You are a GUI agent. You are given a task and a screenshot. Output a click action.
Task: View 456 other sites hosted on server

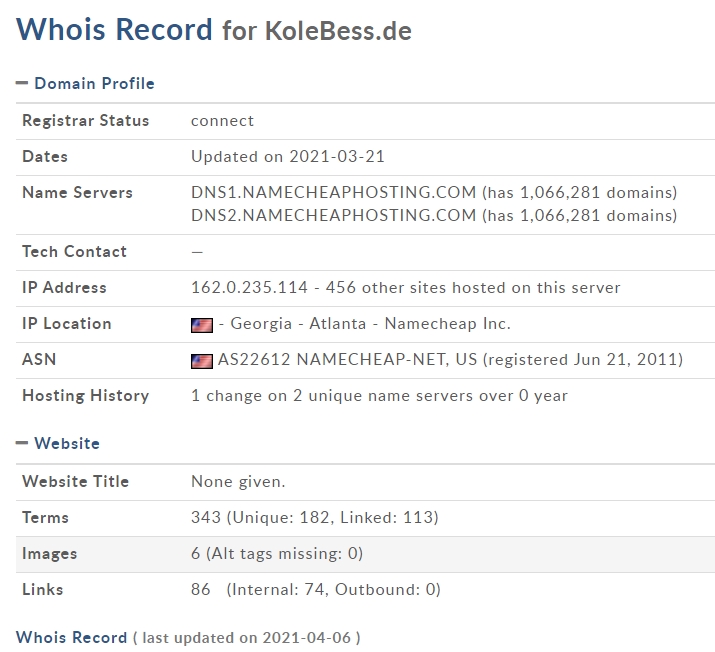point(473,287)
